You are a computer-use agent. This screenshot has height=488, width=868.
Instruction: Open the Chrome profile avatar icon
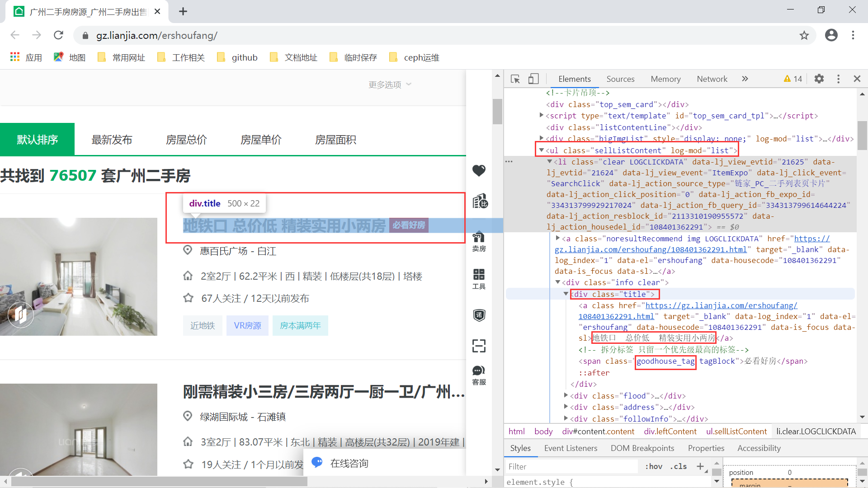click(x=831, y=35)
